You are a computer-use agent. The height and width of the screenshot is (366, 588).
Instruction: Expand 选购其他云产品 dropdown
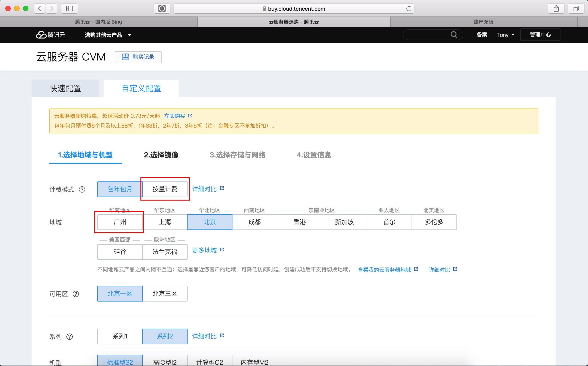coord(108,35)
